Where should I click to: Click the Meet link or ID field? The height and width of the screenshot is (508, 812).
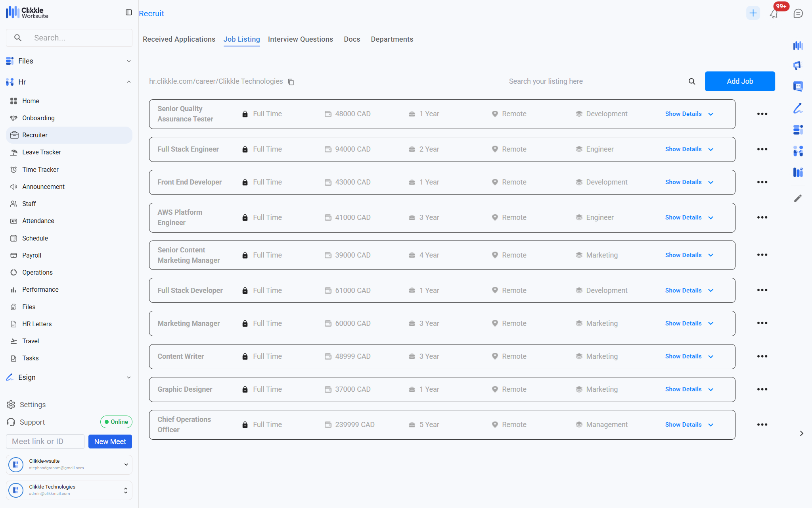(45, 441)
